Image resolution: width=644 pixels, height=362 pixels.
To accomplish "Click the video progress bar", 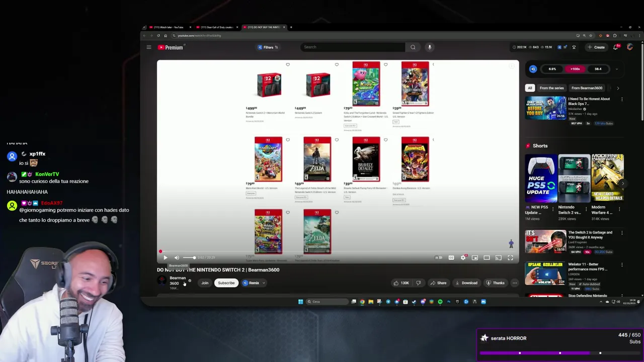I will (338, 252).
